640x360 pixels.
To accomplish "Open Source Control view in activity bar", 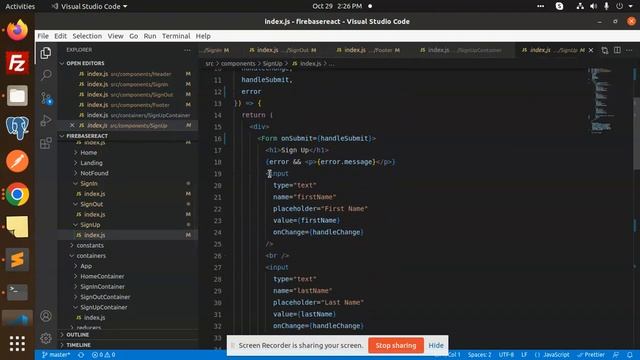I will pos(46,98).
